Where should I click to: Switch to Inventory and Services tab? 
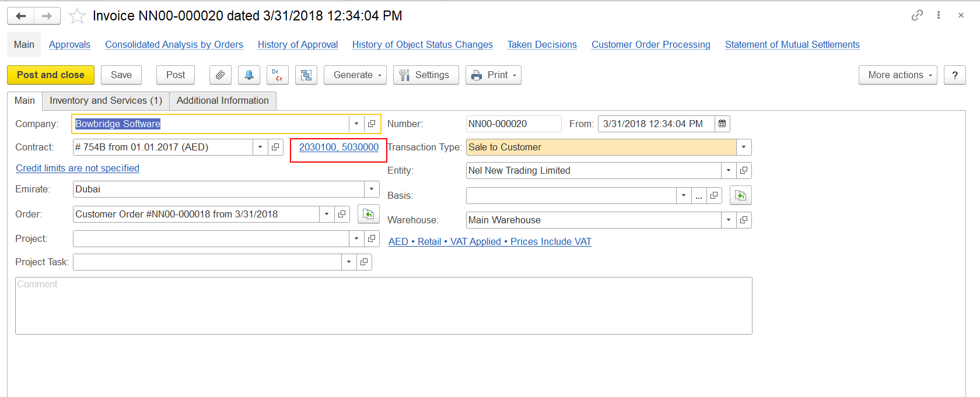[x=106, y=100]
